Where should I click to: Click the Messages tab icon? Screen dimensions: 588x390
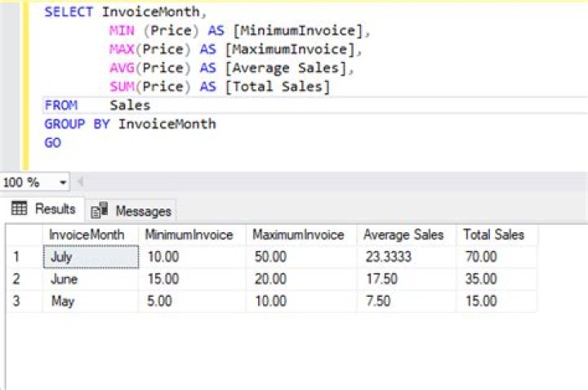click(x=100, y=211)
